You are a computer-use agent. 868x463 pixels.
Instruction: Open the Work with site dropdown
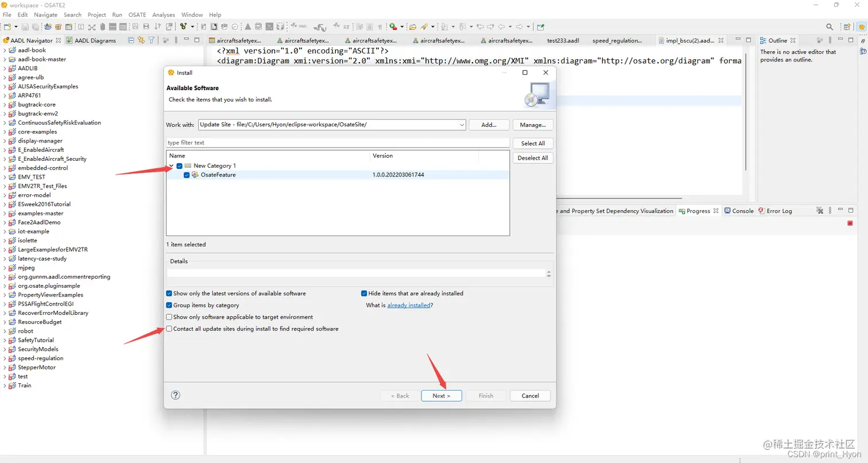[462, 125]
